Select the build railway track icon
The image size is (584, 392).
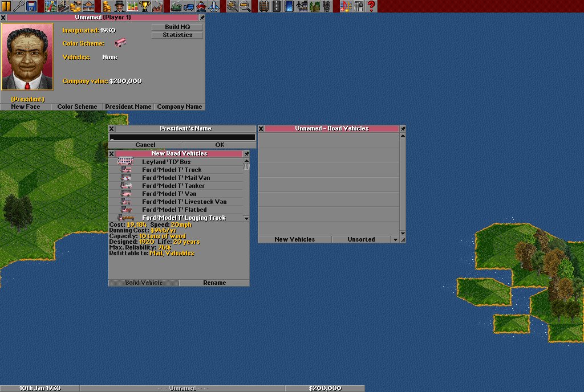[264, 6]
